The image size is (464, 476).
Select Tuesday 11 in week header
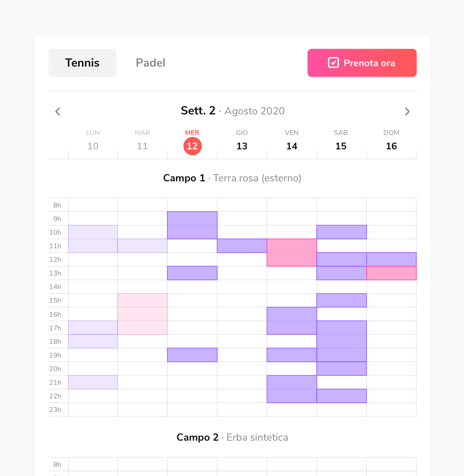(142, 146)
